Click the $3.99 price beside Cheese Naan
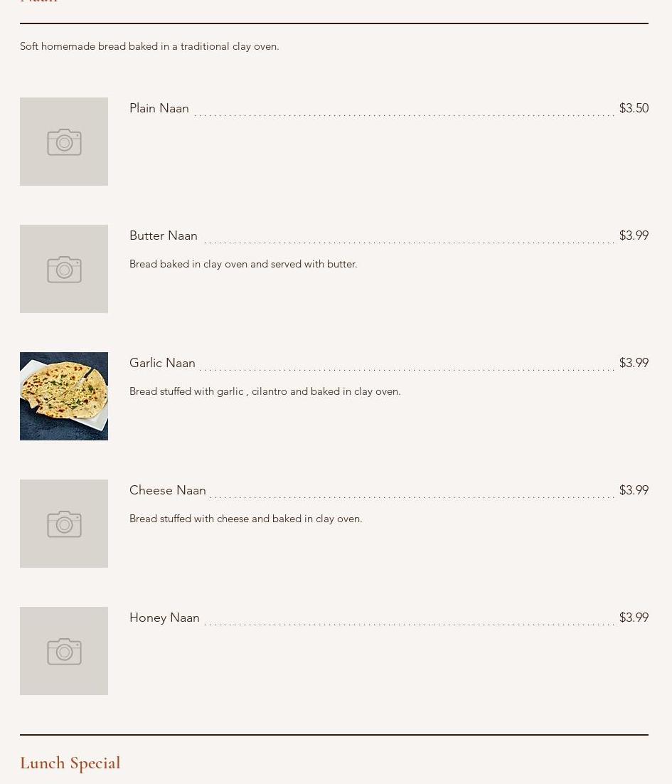Image resolution: width=672 pixels, height=784 pixels. (x=634, y=490)
